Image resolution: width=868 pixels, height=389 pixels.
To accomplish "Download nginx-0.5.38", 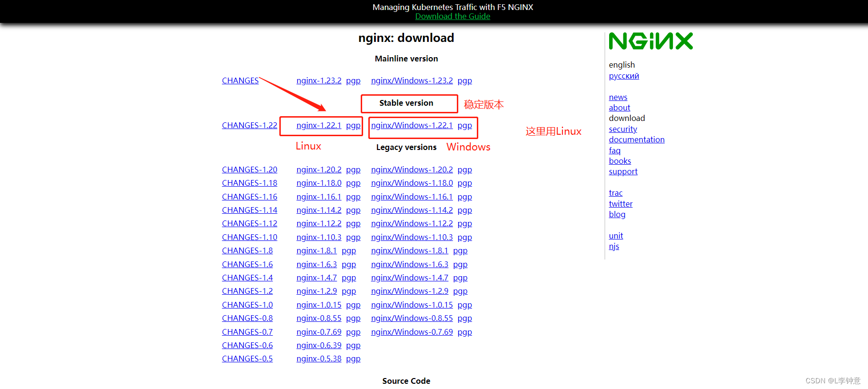I will point(319,359).
